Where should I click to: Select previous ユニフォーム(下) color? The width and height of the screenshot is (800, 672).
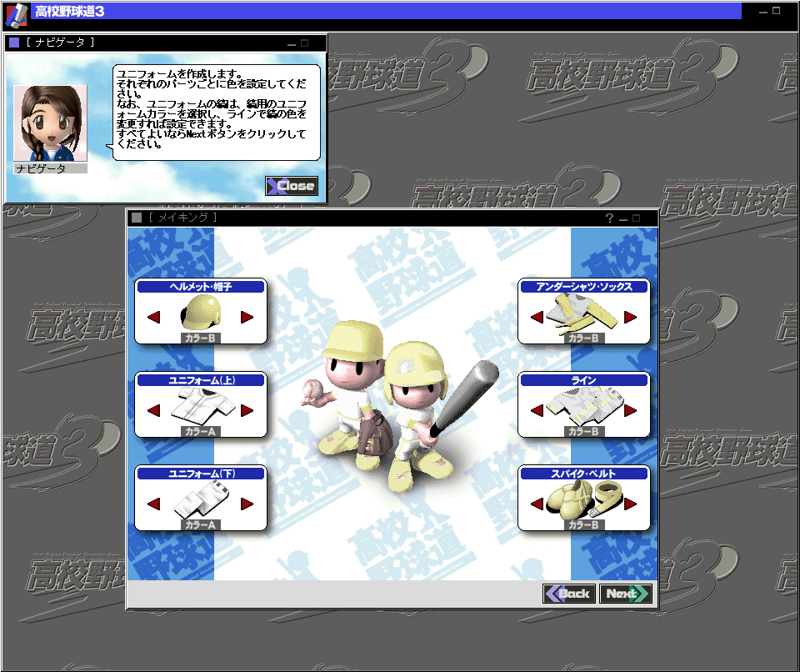(x=153, y=504)
